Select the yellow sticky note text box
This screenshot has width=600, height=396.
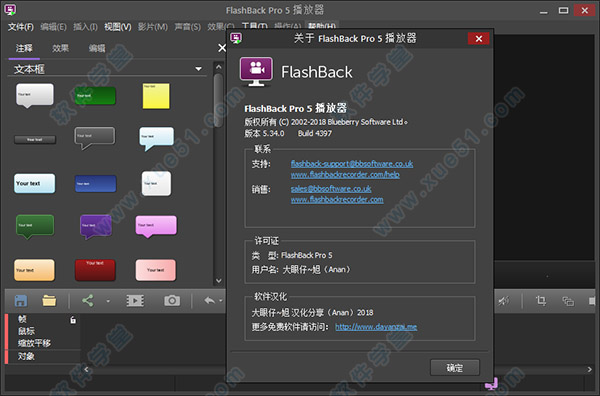point(156,96)
